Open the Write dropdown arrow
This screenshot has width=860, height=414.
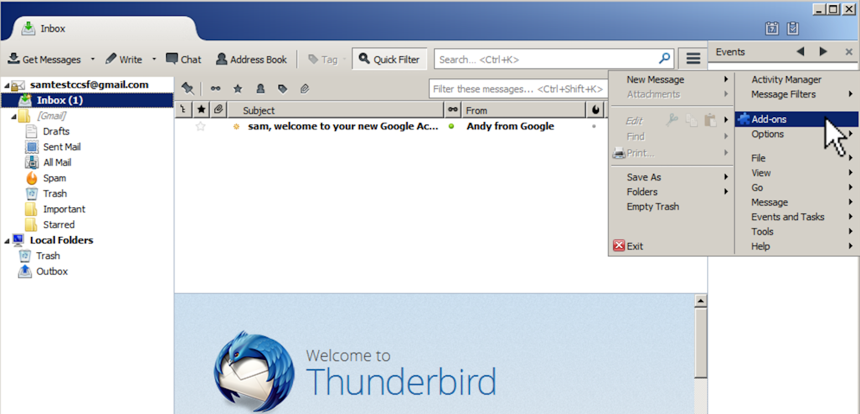pyautogui.click(x=154, y=59)
